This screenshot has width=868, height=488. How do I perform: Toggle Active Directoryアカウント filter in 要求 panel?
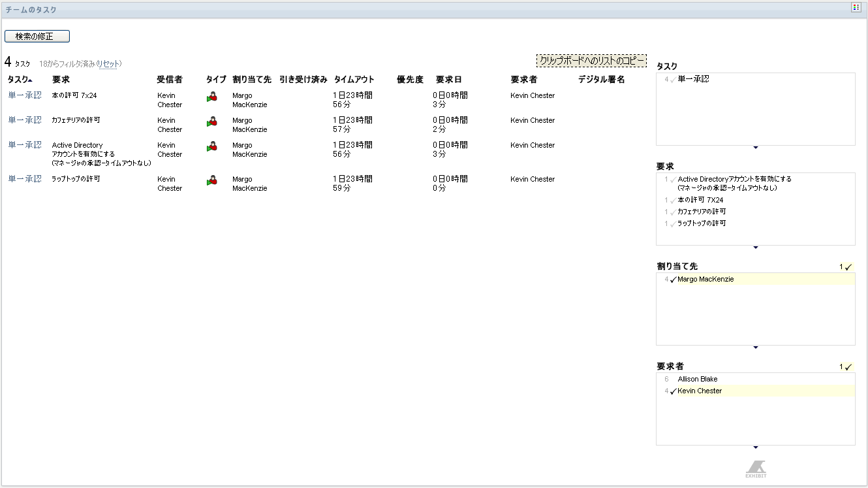click(734, 183)
